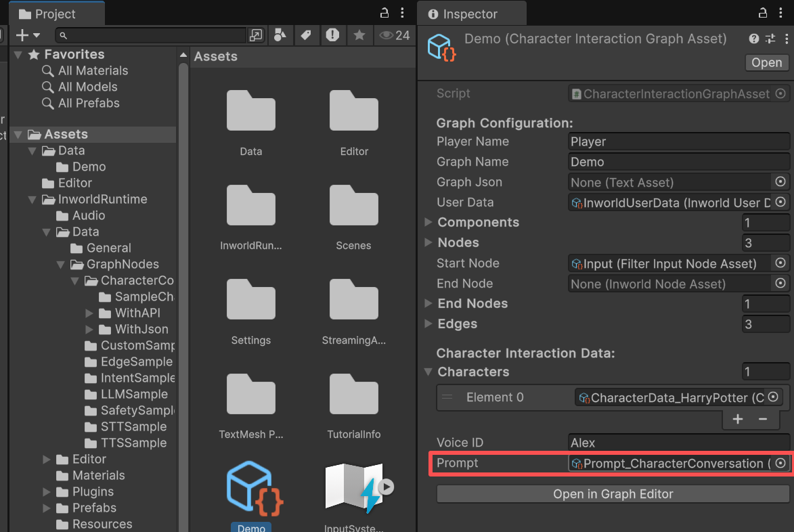Click Open in Graph Editor button
The height and width of the screenshot is (532, 794).
[613, 493]
